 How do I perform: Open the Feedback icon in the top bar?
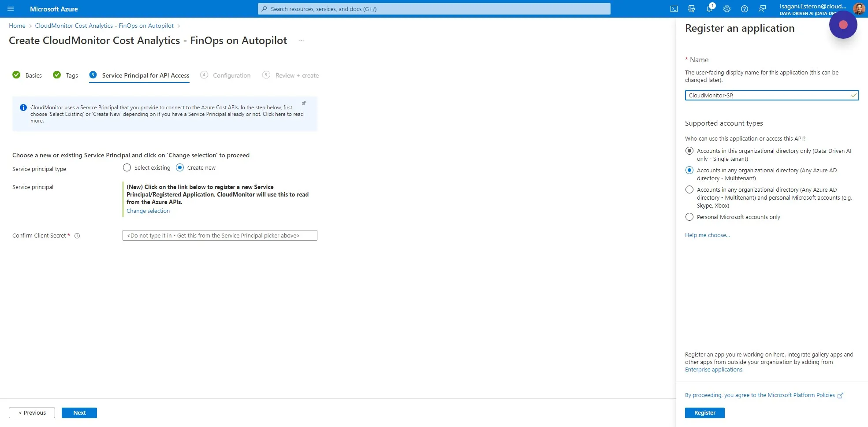coord(762,9)
